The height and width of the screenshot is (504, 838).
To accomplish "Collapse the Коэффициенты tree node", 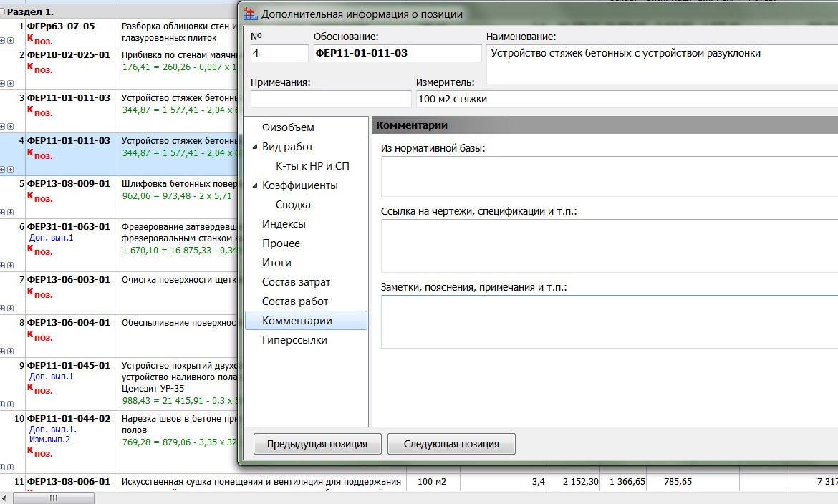I will click(x=256, y=185).
